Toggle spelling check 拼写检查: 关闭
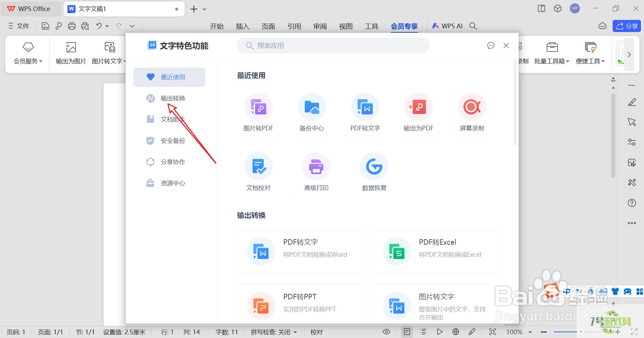Viewport: 644px width, 338px height. tap(274, 332)
